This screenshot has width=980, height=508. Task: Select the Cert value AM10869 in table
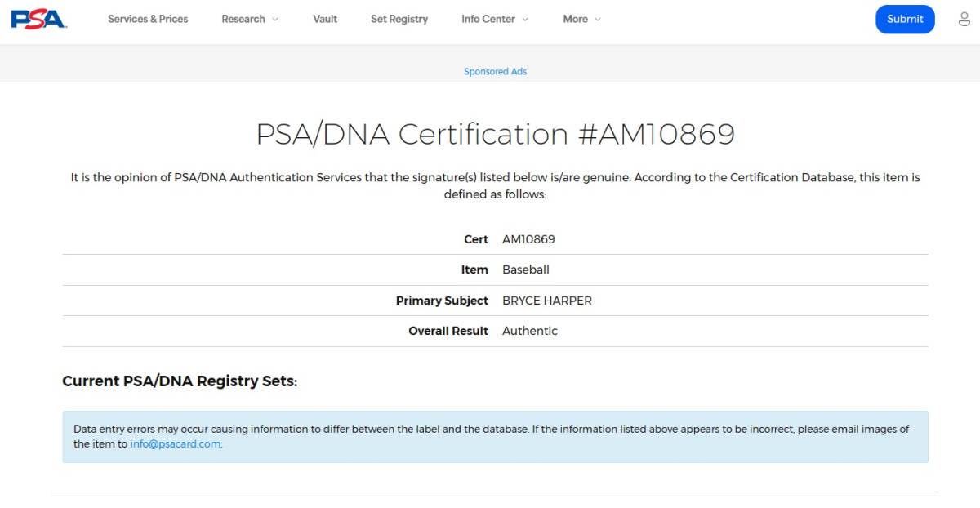pos(528,239)
